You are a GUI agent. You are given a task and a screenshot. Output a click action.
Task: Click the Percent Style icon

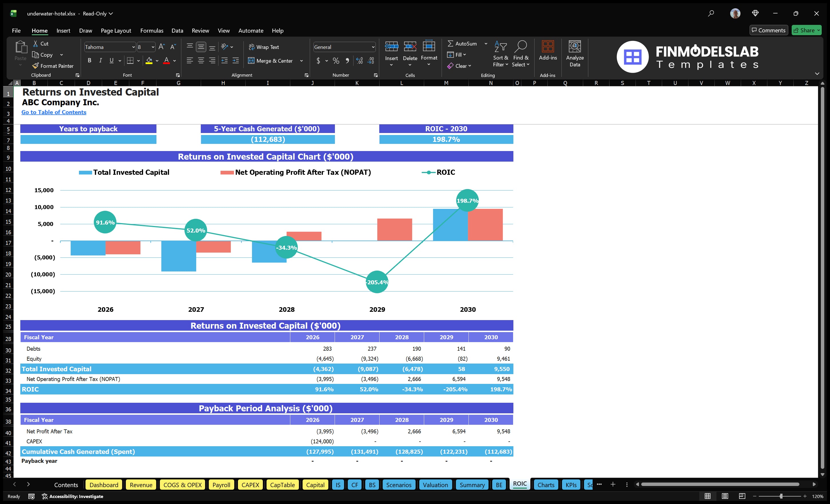pos(336,61)
